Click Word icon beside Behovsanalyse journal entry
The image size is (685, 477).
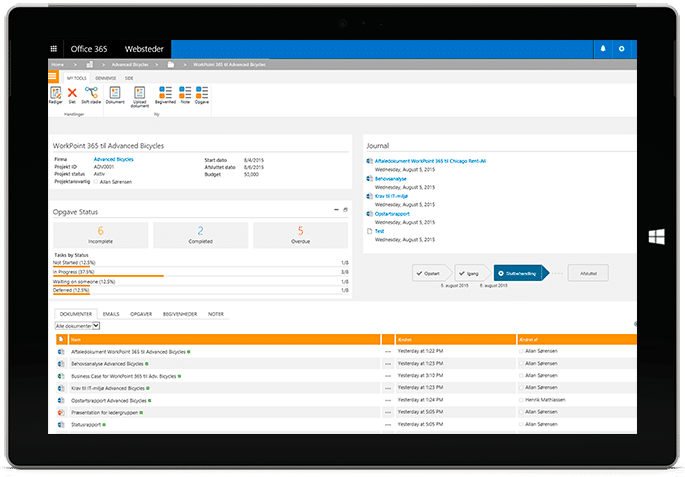(x=370, y=179)
